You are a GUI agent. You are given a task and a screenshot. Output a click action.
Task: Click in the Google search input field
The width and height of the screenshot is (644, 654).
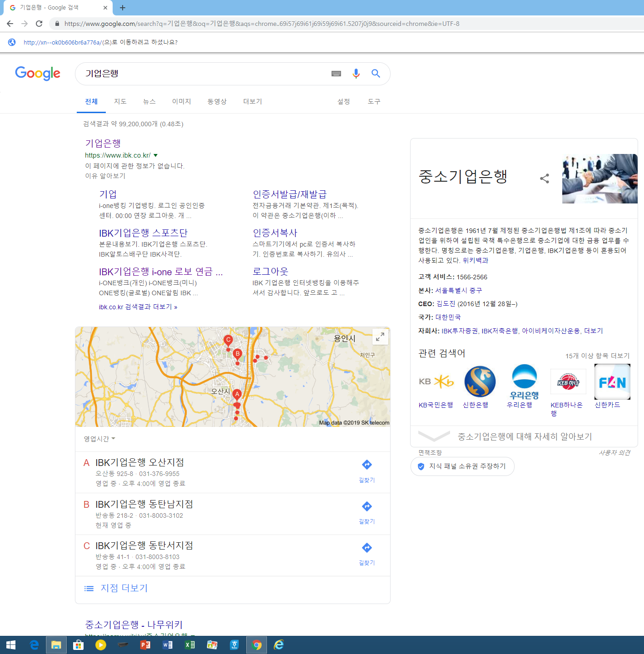click(204, 74)
